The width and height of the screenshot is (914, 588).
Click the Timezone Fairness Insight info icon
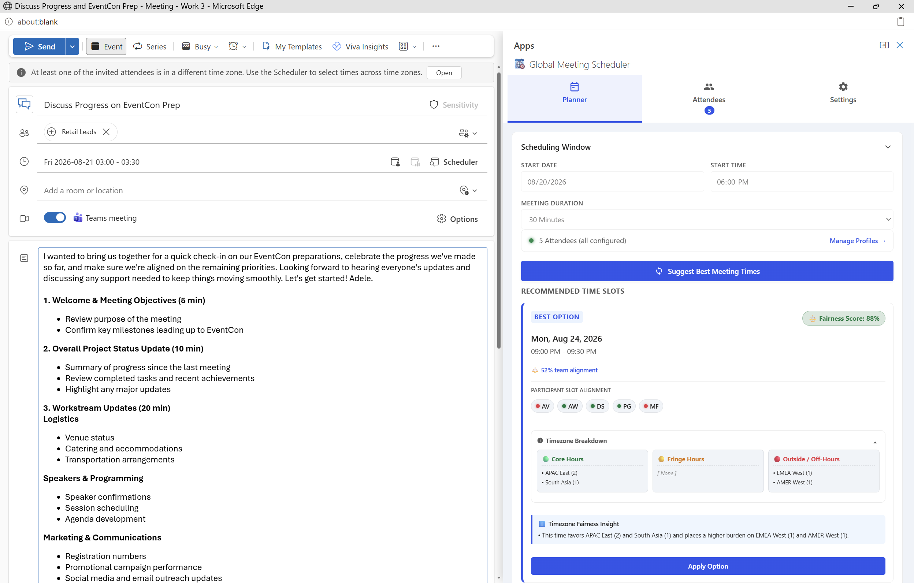(x=541, y=524)
